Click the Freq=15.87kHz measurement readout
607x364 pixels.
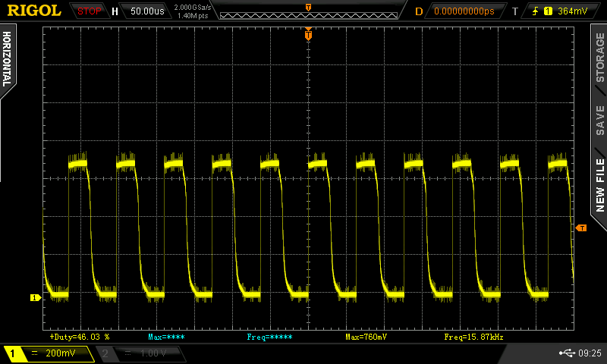473,336
